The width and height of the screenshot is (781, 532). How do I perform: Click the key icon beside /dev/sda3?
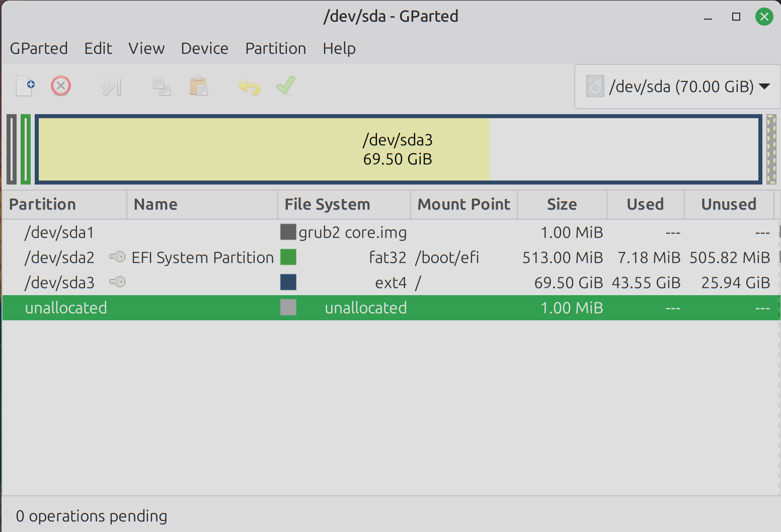coord(117,282)
